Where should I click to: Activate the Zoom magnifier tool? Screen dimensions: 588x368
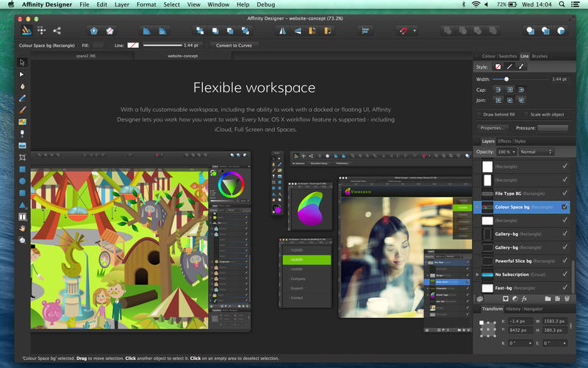(x=22, y=241)
